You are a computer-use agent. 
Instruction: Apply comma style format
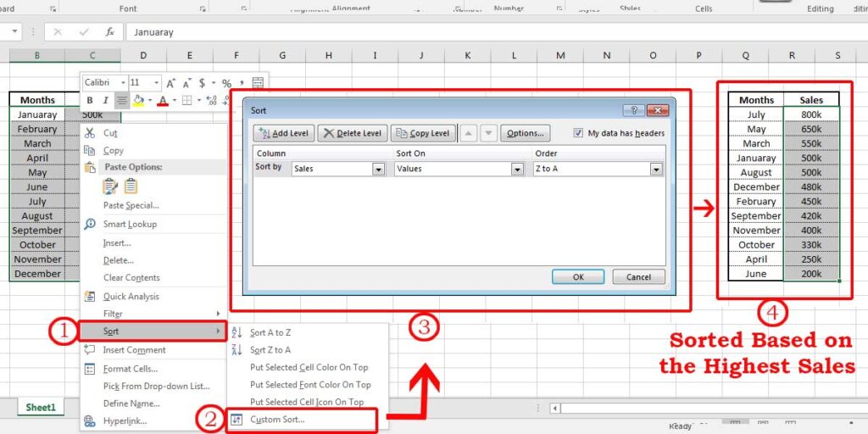tap(242, 83)
